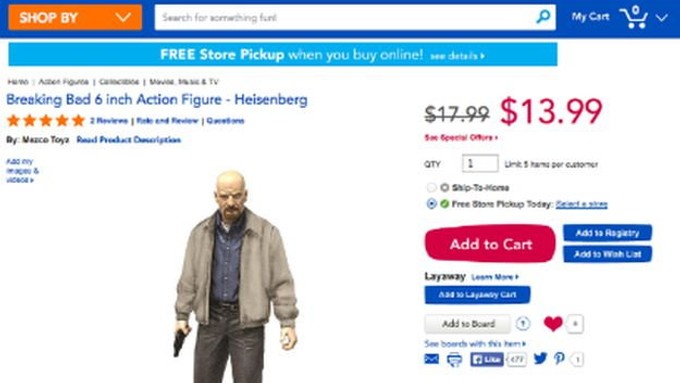680x383 pixels.
Task: Click the red heart favorite icon
Action: tap(553, 324)
